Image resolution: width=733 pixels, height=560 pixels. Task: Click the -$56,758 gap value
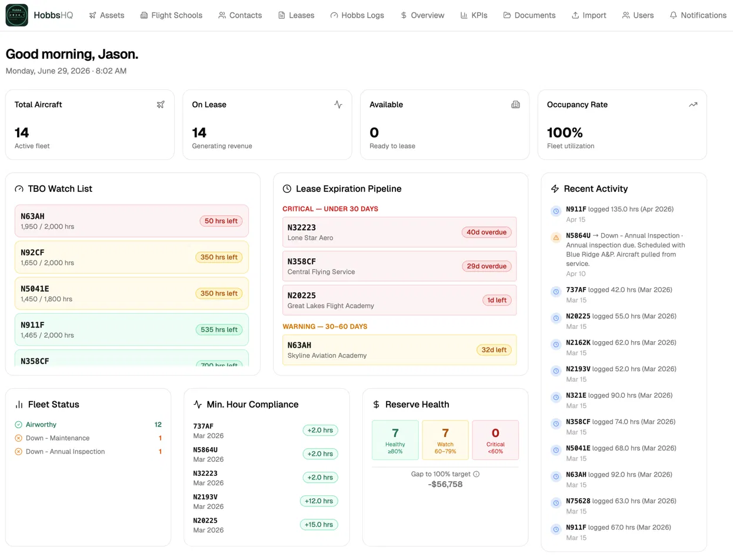point(445,485)
